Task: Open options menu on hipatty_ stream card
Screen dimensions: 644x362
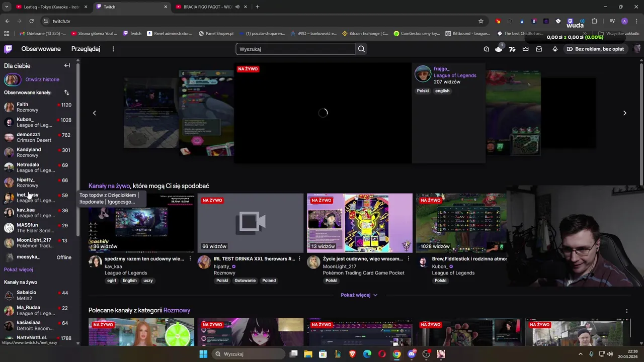Action: tap(299, 259)
